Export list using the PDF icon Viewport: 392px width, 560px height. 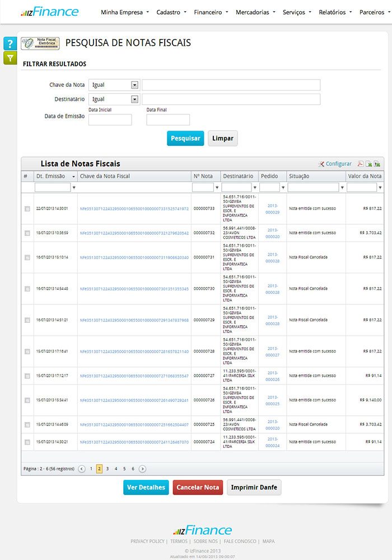tap(361, 164)
